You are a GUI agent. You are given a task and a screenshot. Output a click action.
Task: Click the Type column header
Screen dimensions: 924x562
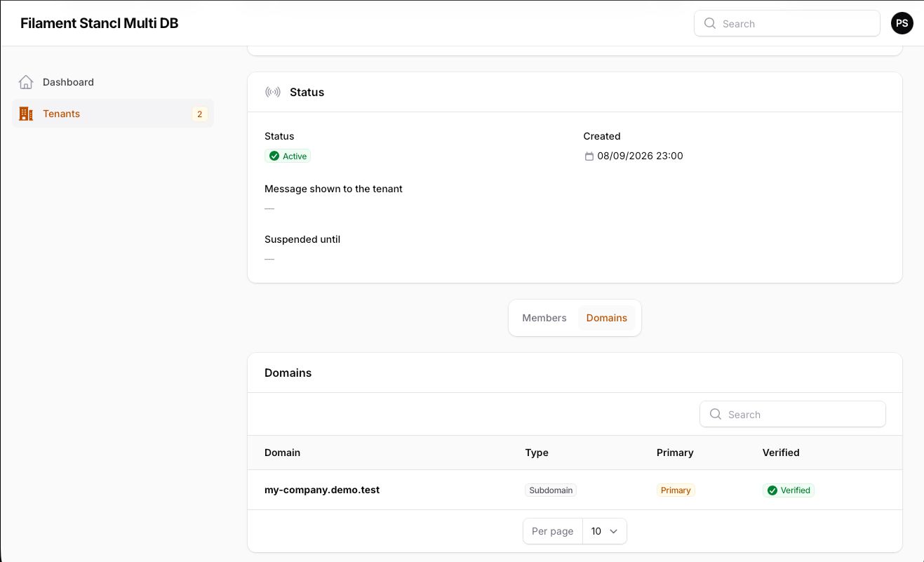537,453
